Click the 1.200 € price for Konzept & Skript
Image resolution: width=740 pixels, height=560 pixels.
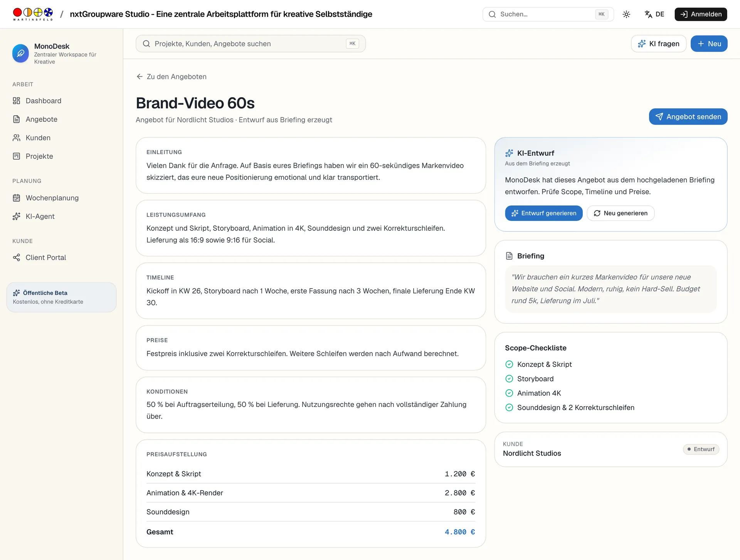(460, 474)
